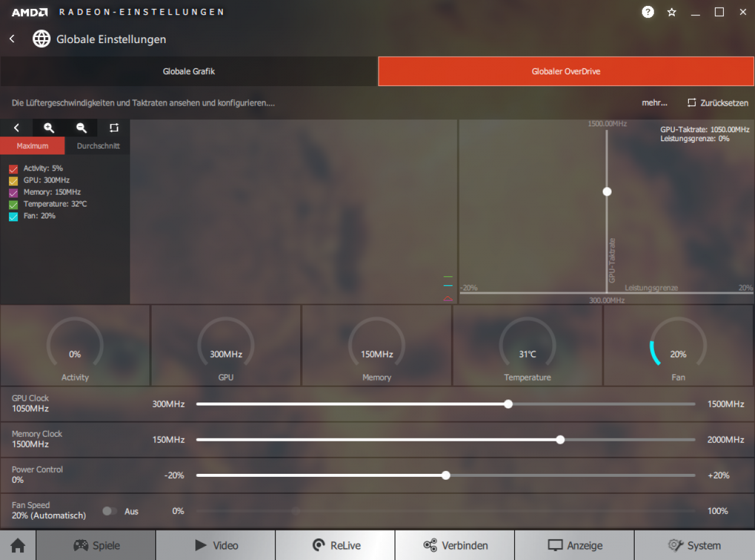Click the 2000MHz Memory Clock maximum label
The width and height of the screenshot is (755, 560).
point(726,440)
